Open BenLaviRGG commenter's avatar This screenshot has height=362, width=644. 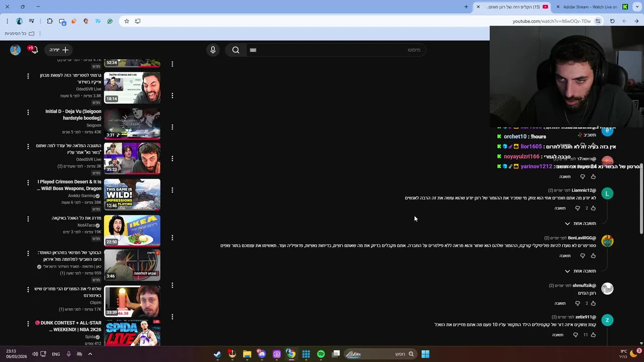coord(607,241)
